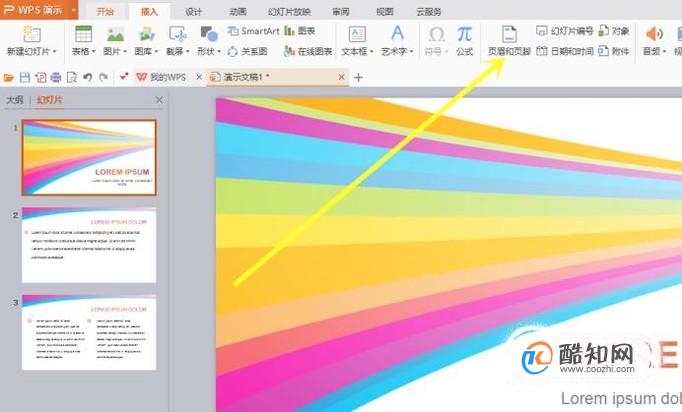
Task: Open the 图库 gallery icon
Action: coord(147,34)
